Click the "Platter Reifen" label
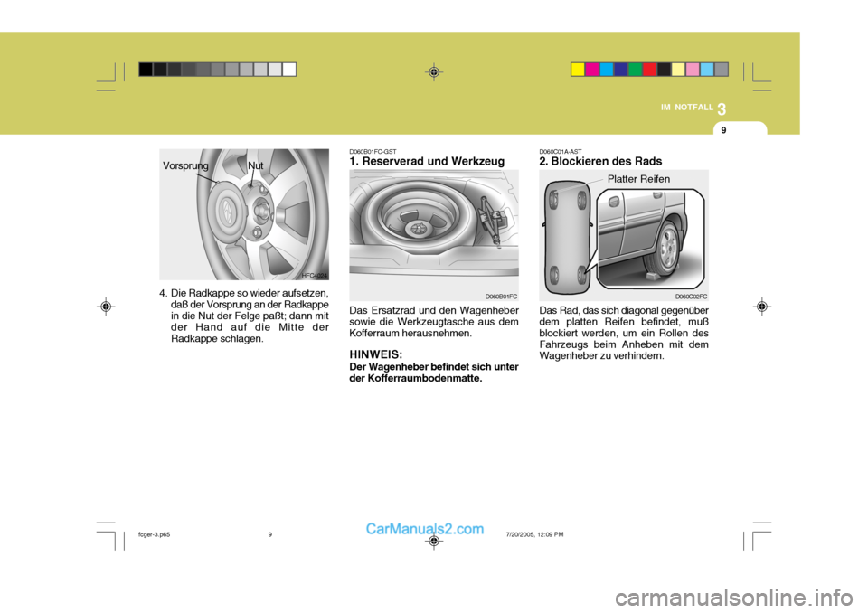This screenshot has width=868, height=613. click(x=639, y=179)
